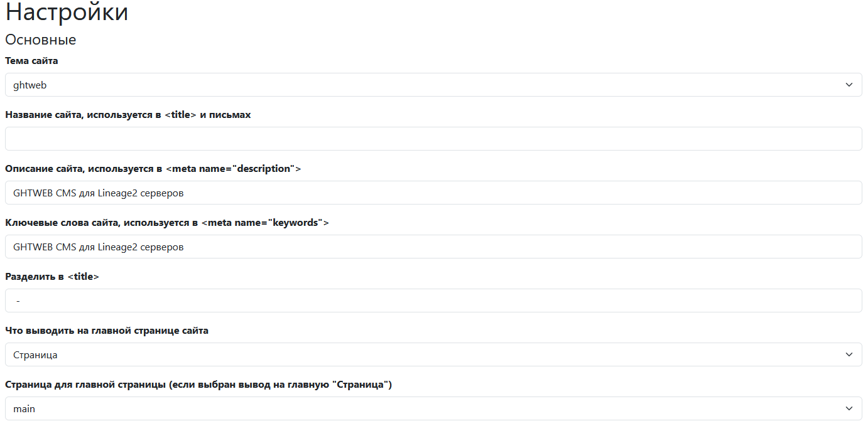Click the Разделить в <title> label
Screen dimensions: 868x426
click(52, 277)
